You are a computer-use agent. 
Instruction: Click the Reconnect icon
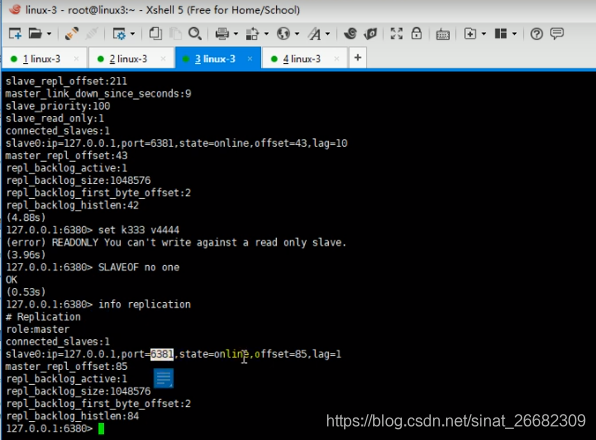[71, 34]
